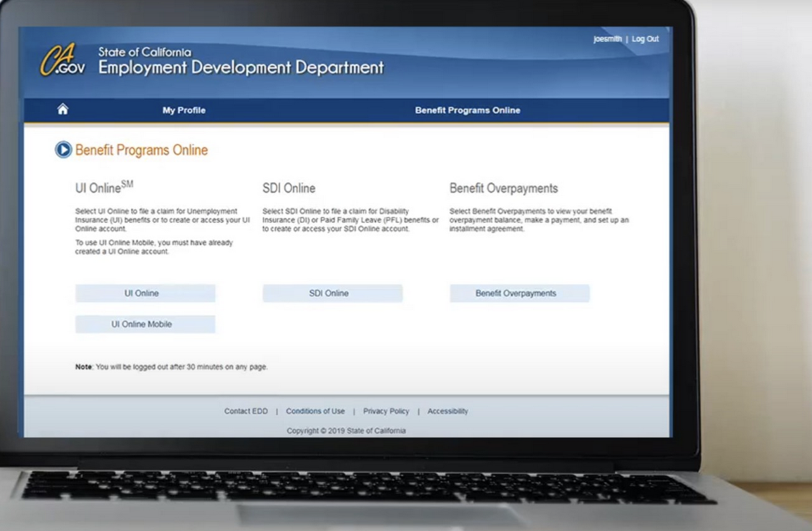Screen dimensions: 812x531
Task: Click the orange Benefit Programs Online heading
Action: [x=141, y=150]
